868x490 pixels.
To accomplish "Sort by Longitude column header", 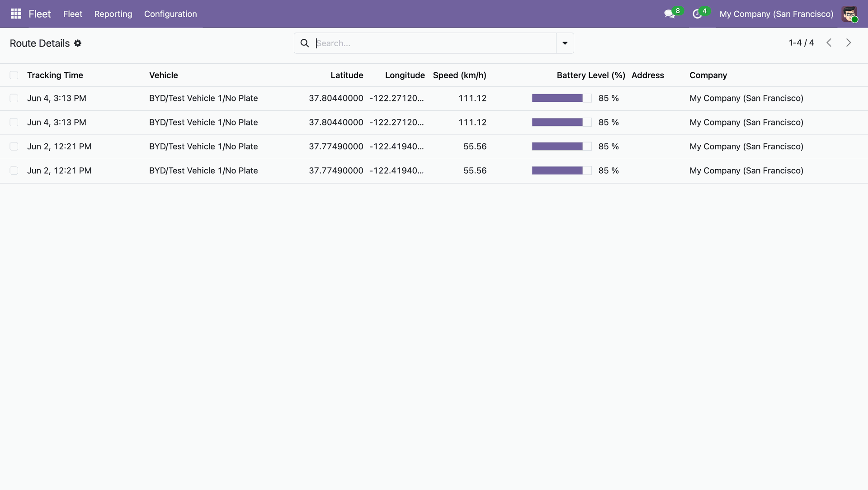I will (x=405, y=75).
